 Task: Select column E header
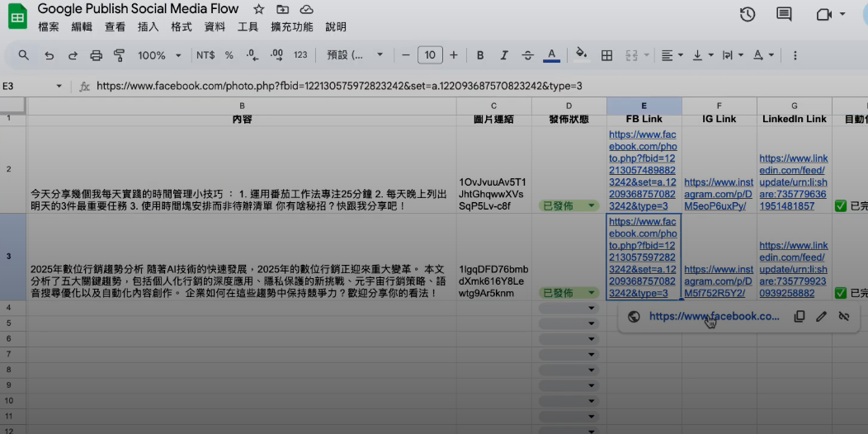(644, 106)
